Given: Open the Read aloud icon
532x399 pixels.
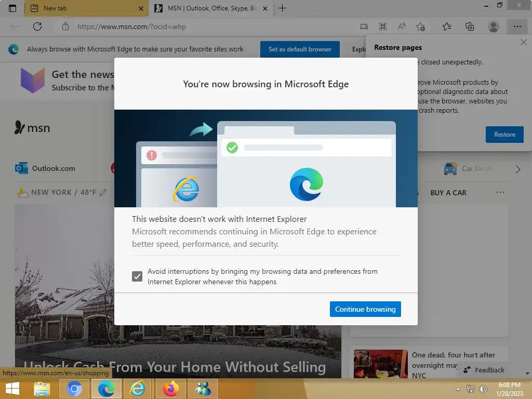Looking at the screenshot, I should click(x=402, y=26).
